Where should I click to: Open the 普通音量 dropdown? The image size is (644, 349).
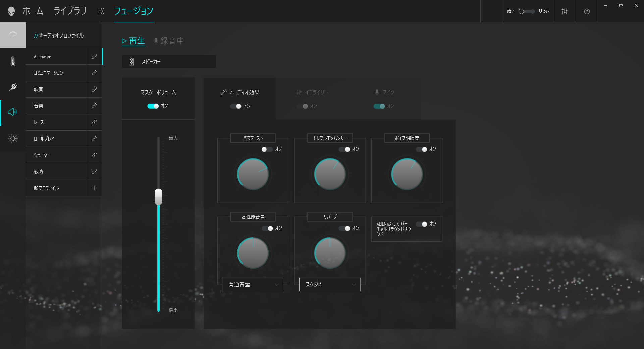(252, 284)
